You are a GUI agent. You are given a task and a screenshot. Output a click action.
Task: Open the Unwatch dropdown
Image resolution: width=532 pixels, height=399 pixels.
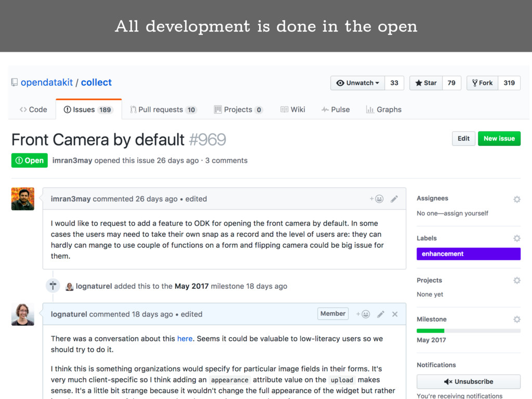[357, 83]
